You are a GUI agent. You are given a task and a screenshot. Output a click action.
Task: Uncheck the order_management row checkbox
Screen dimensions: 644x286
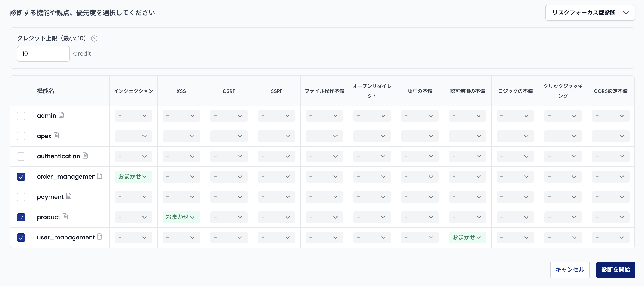pyautogui.click(x=21, y=177)
